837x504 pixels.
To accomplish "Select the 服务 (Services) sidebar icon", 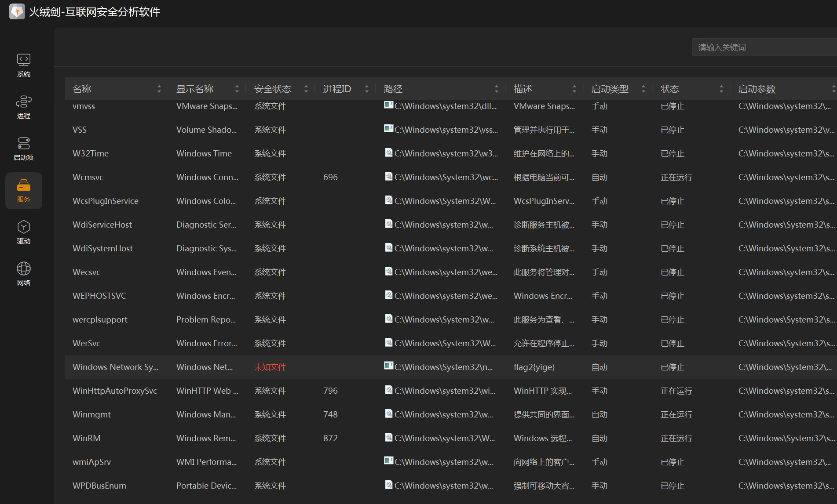I will point(24,190).
